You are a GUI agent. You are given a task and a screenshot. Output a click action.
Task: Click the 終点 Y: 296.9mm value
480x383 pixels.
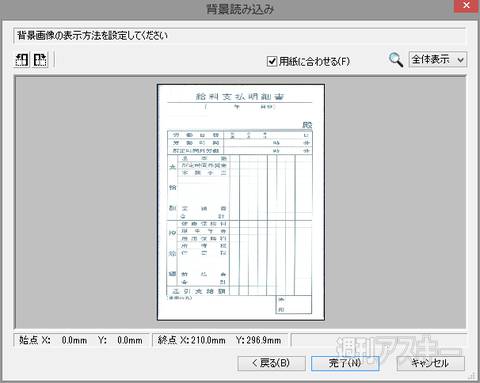(x=258, y=340)
